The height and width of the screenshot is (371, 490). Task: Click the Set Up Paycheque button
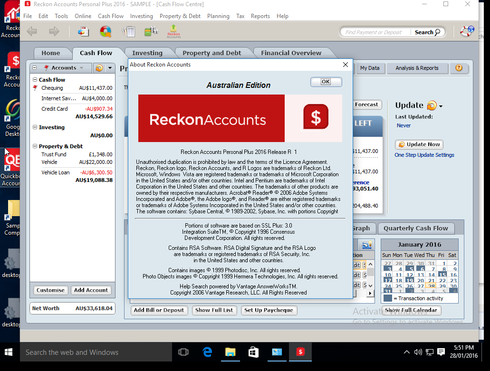(269, 310)
